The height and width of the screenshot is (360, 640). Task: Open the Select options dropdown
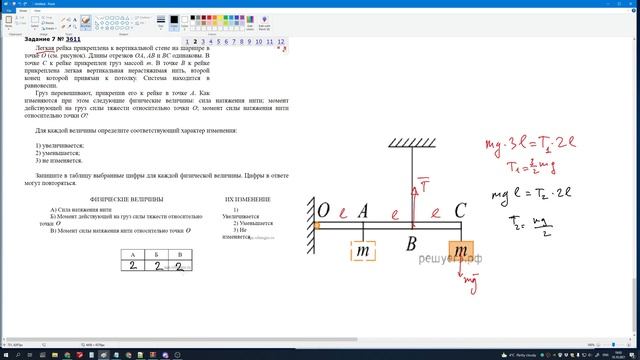[x=35, y=28]
